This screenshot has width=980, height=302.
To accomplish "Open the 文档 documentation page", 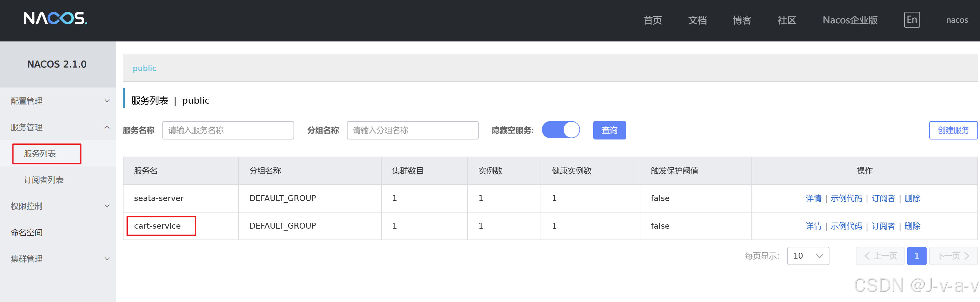I will tap(697, 20).
